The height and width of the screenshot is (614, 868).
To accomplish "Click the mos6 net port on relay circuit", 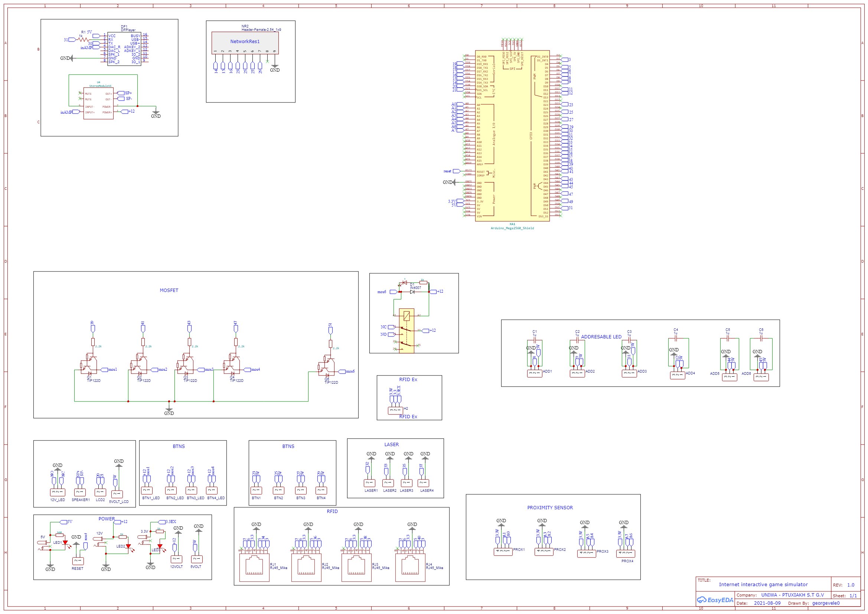I will [393, 292].
